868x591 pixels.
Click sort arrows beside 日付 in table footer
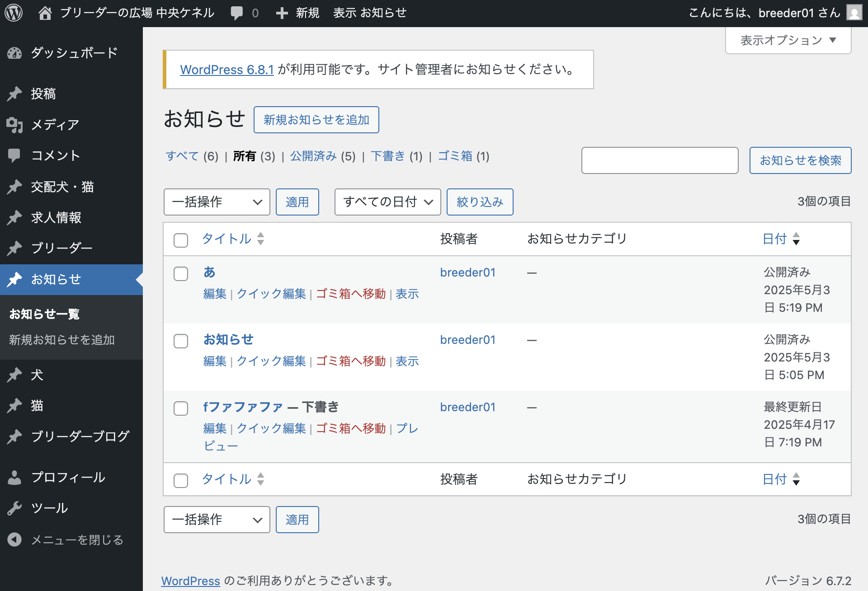[x=797, y=479]
